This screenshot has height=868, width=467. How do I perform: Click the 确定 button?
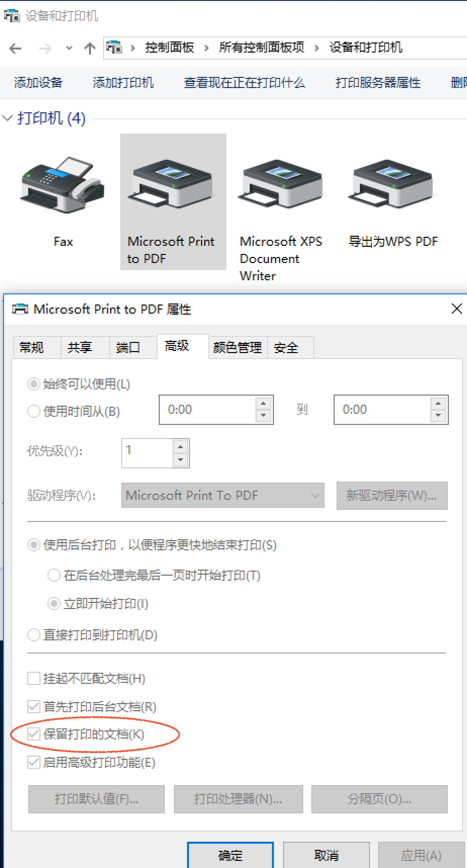pyautogui.click(x=230, y=855)
